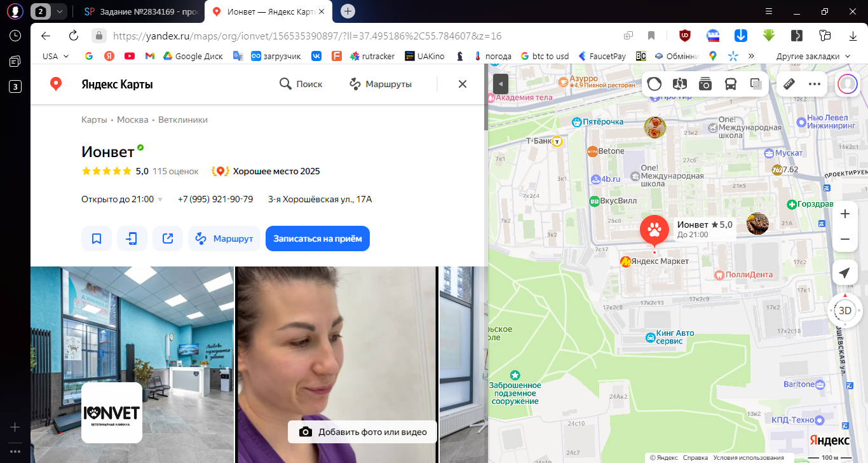Save Ионвет to bookmarks collection

pos(97,238)
